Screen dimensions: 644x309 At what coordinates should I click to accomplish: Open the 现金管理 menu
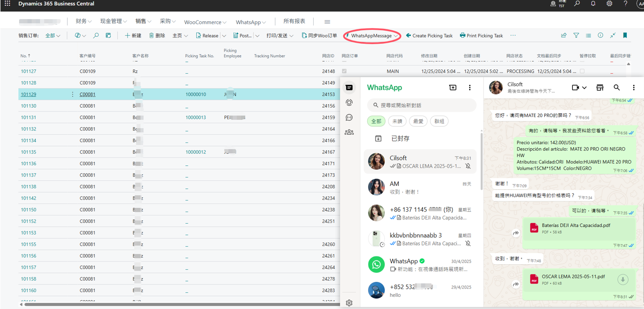114,21
